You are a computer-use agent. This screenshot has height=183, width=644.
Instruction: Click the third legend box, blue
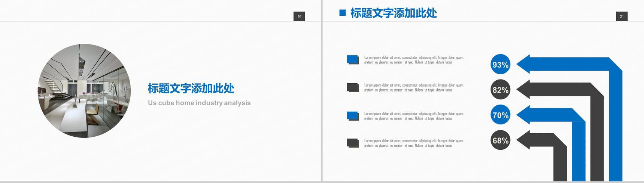[353, 116]
